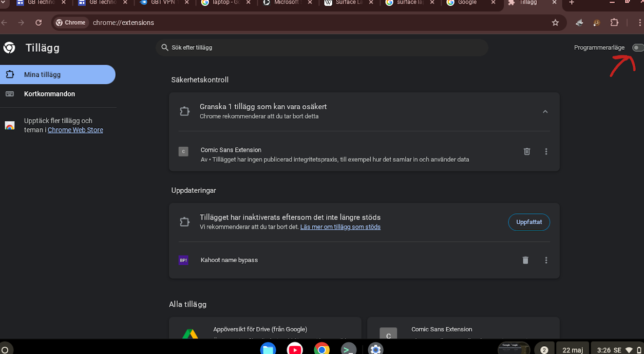Open the 22 maj calendar date
The width and height of the screenshot is (644, 354).
pos(573,350)
